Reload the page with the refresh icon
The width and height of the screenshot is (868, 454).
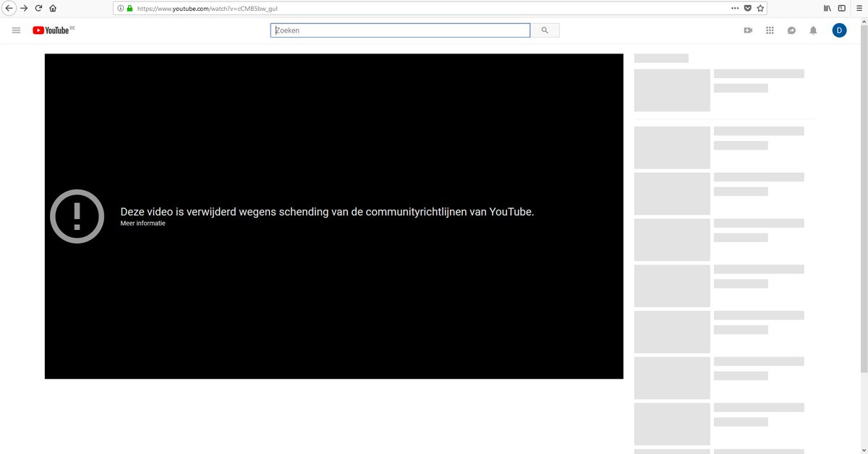click(38, 9)
